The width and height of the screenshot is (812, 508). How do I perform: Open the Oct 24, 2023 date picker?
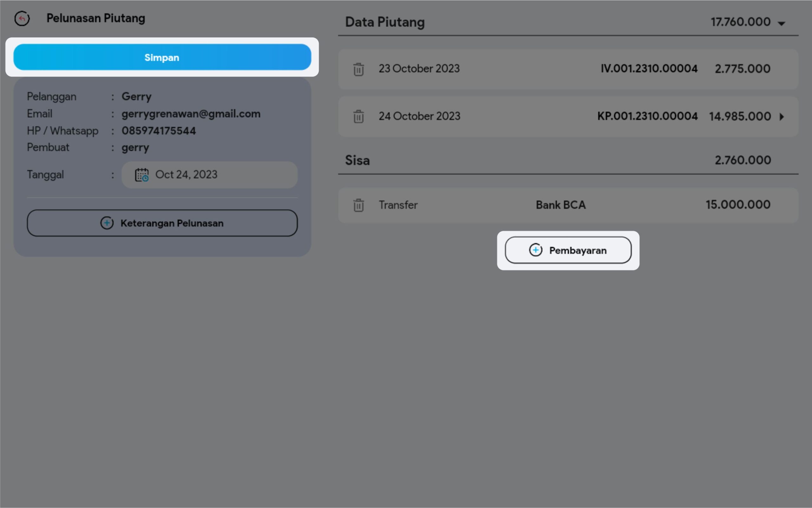point(187,175)
